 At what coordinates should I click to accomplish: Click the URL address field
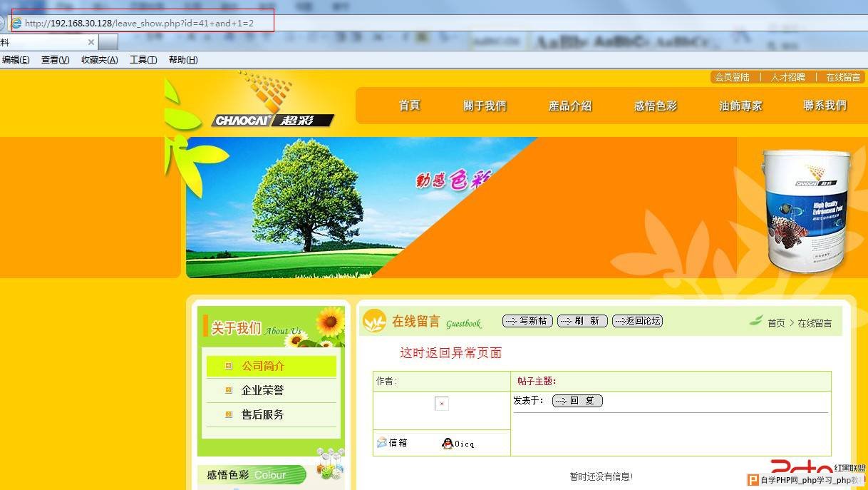(143, 24)
